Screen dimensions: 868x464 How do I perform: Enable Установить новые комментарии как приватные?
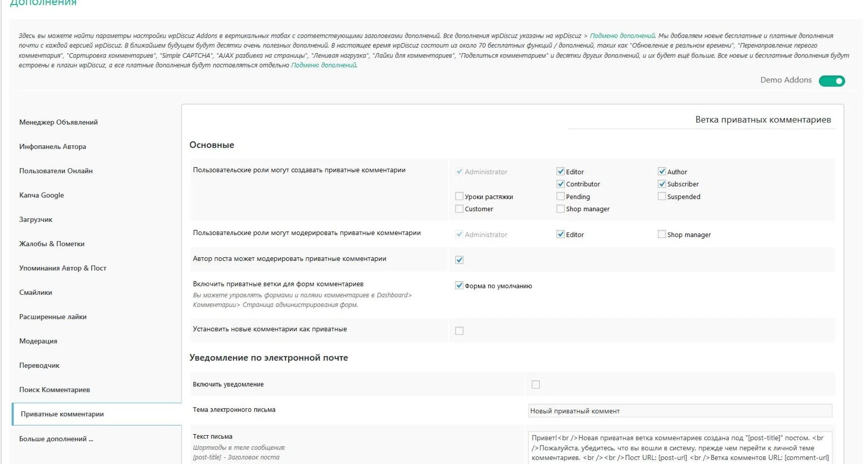pos(459,330)
